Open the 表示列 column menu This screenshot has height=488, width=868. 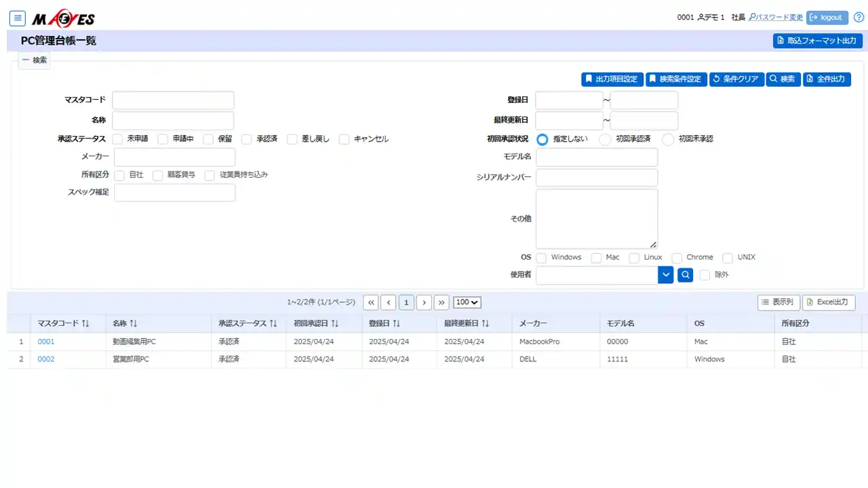pyautogui.click(x=778, y=302)
